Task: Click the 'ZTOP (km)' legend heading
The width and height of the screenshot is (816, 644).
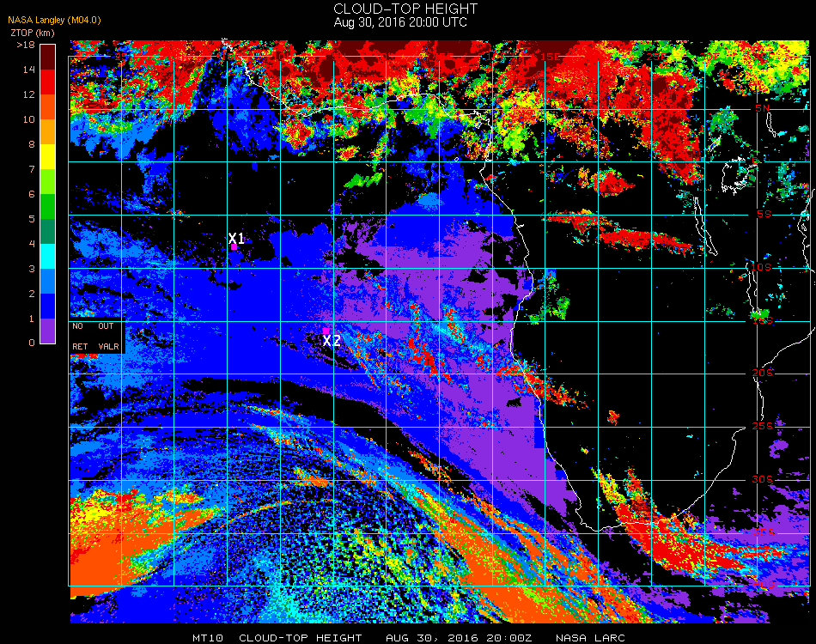Action: coord(33,33)
